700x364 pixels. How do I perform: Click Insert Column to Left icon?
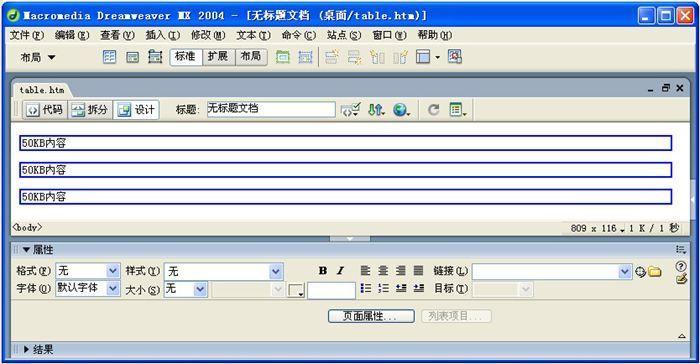coord(377,57)
